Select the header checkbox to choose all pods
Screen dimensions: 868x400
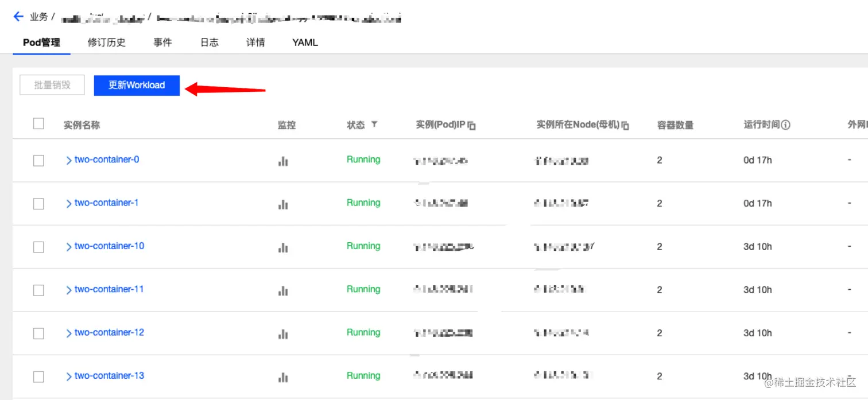coord(38,123)
